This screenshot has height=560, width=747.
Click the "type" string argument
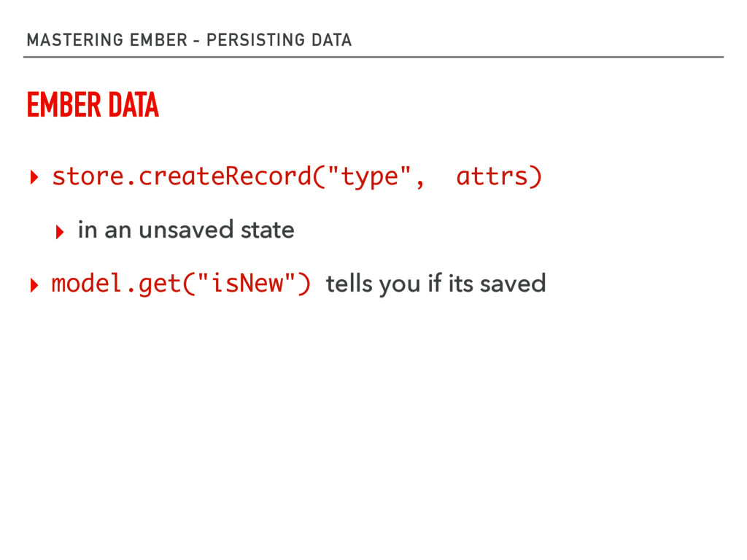[369, 177]
